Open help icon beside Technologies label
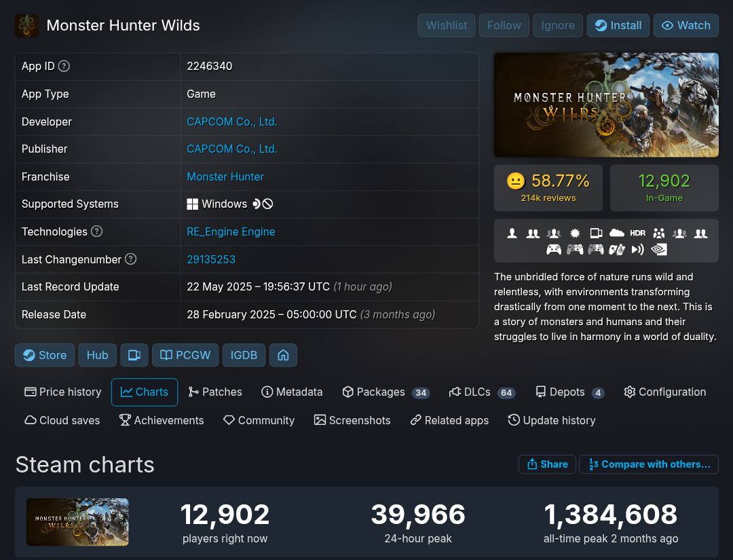Viewport: 733px width, 560px height. click(97, 231)
